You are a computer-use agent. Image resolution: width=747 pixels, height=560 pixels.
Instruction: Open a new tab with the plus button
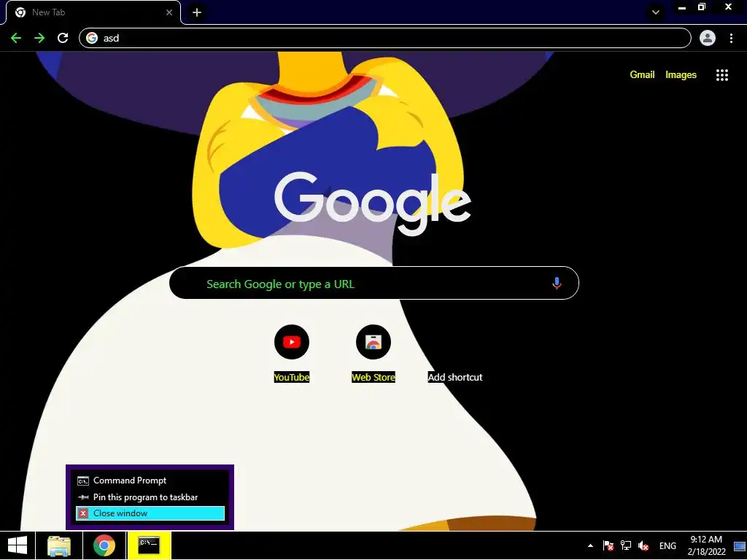197,12
